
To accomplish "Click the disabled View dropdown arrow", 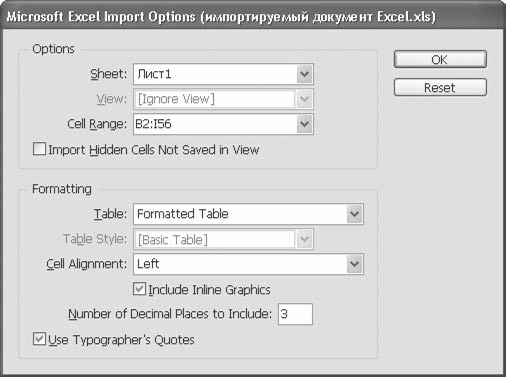I will (304, 99).
